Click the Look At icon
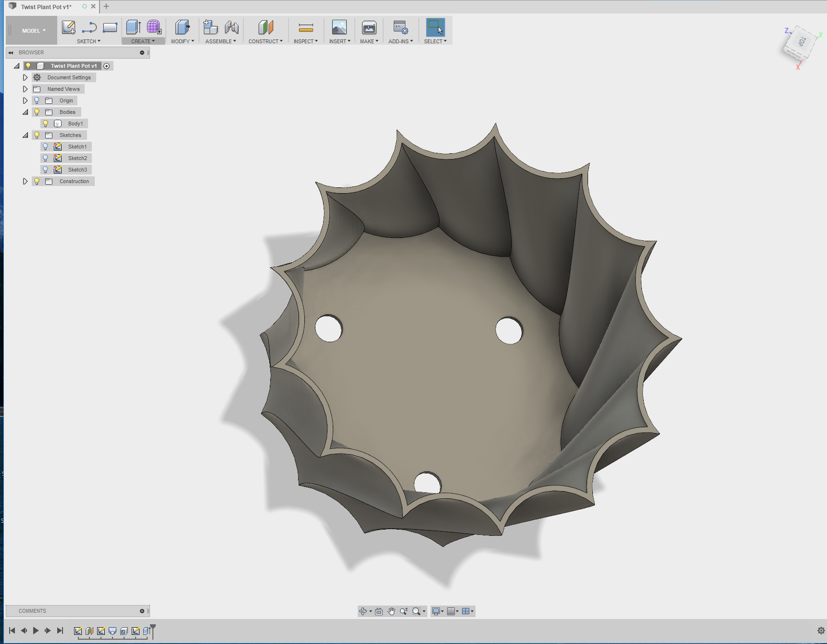Image resolution: width=827 pixels, height=644 pixels. point(379,611)
